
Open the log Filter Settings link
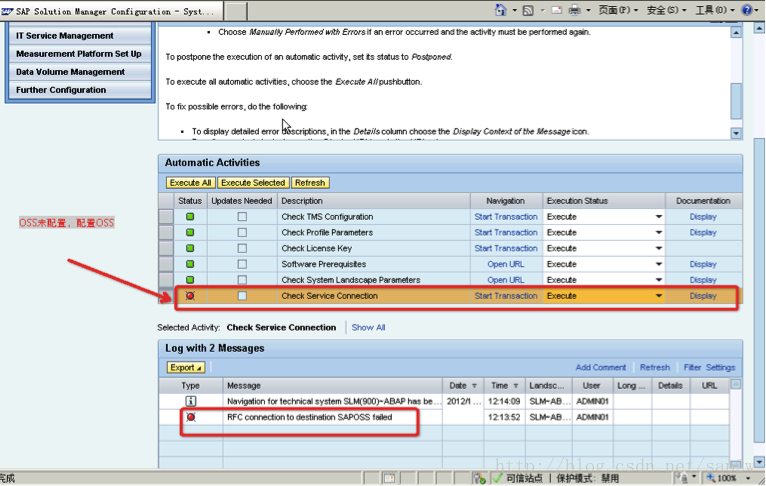pyautogui.click(x=709, y=367)
